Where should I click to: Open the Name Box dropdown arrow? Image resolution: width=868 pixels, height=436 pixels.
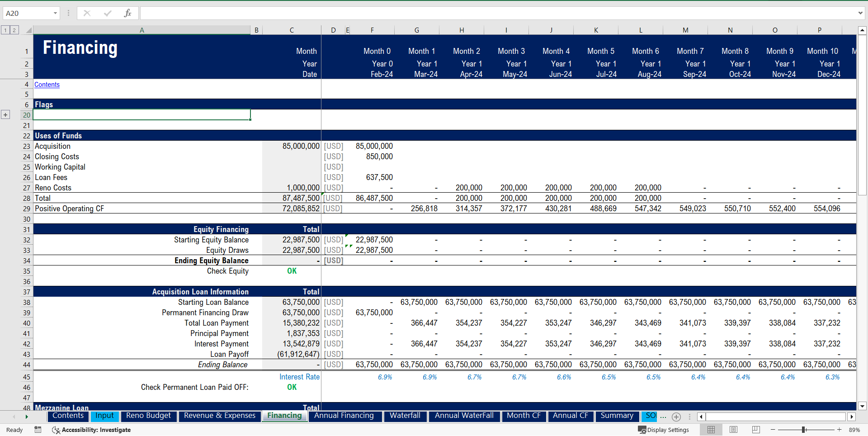(55, 13)
